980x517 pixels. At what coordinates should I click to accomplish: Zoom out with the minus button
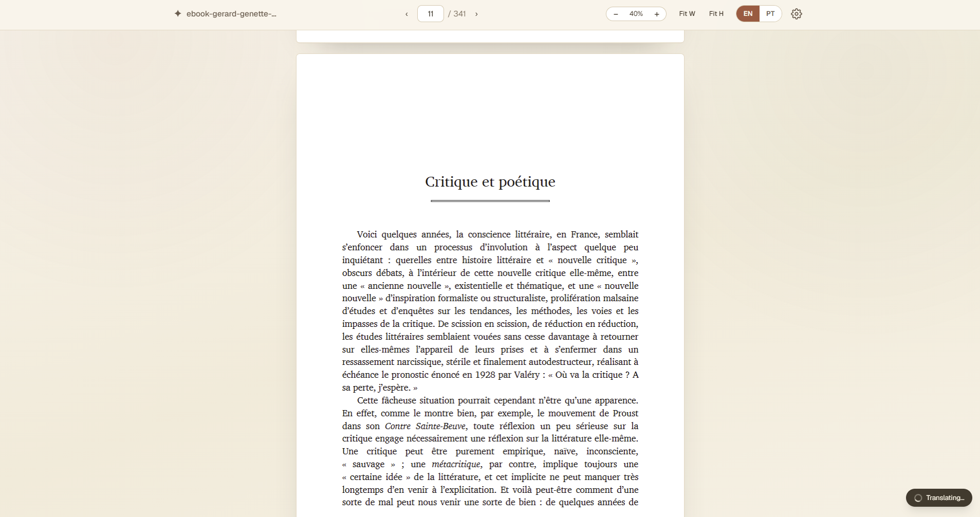[x=616, y=14]
